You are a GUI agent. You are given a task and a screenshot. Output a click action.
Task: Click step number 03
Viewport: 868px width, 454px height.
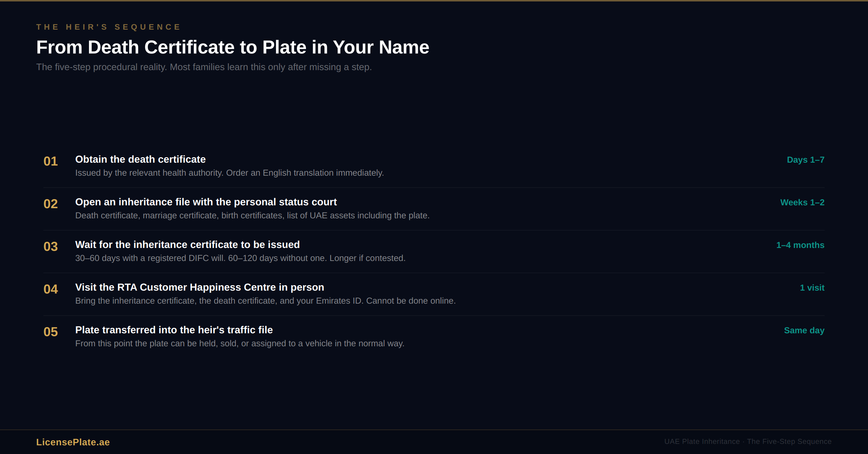pyautogui.click(x=51, y=247)
